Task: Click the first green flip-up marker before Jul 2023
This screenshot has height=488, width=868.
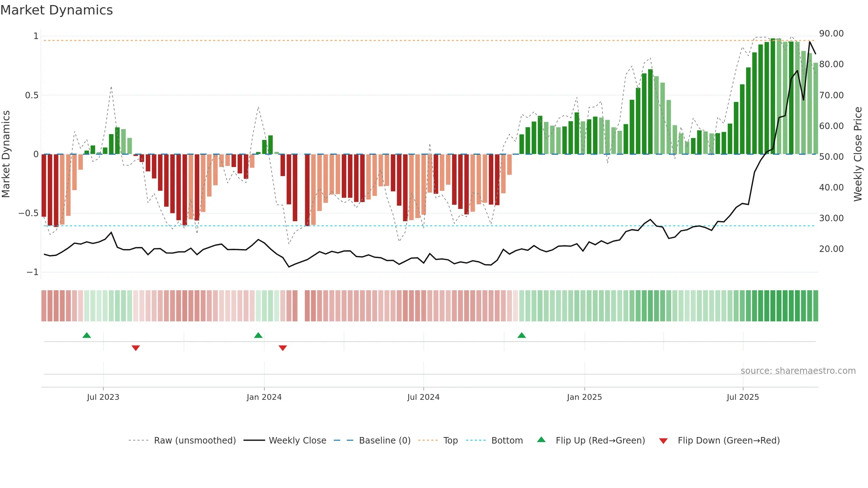Action: pyautogui.click(x=87, y=335)
